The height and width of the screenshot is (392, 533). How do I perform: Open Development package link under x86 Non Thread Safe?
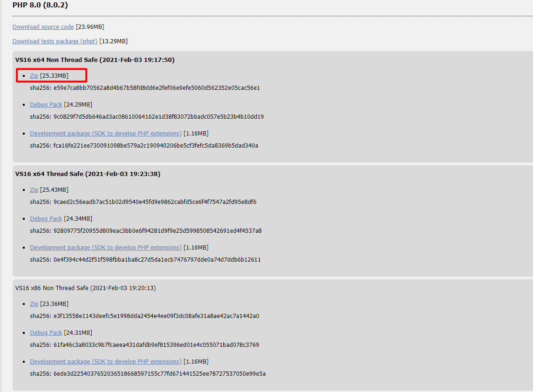106,362
